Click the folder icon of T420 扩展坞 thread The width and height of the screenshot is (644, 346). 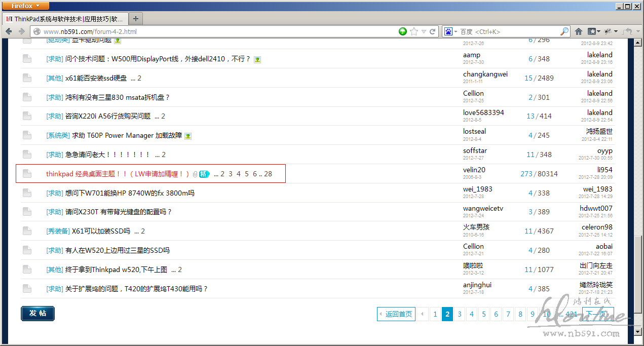tap(27, 289)
